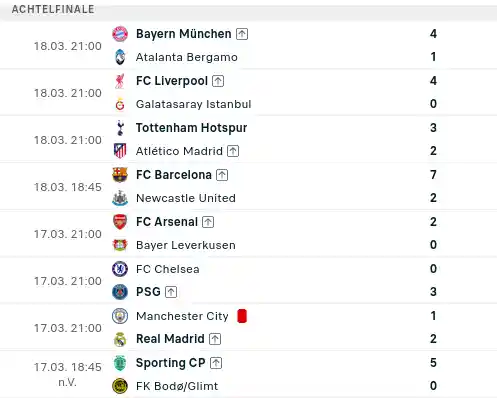This screenshot has height=398, width=497.
Task: Open the FC Arsenal team link
Action: [167, 222]
